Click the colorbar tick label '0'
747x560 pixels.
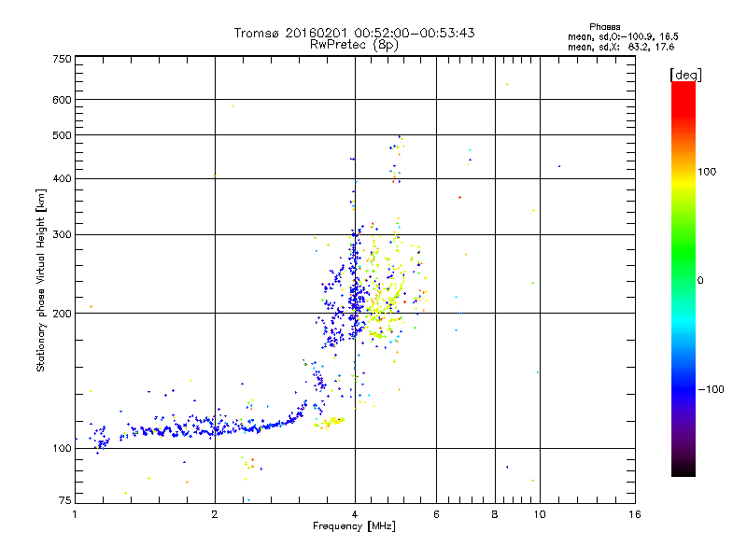click(700, 281)
